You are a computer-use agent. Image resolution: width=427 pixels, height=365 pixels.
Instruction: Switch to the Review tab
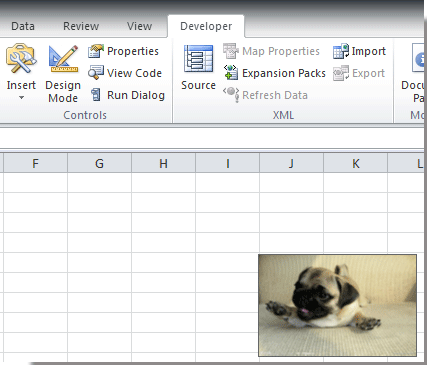click(81, 26)
